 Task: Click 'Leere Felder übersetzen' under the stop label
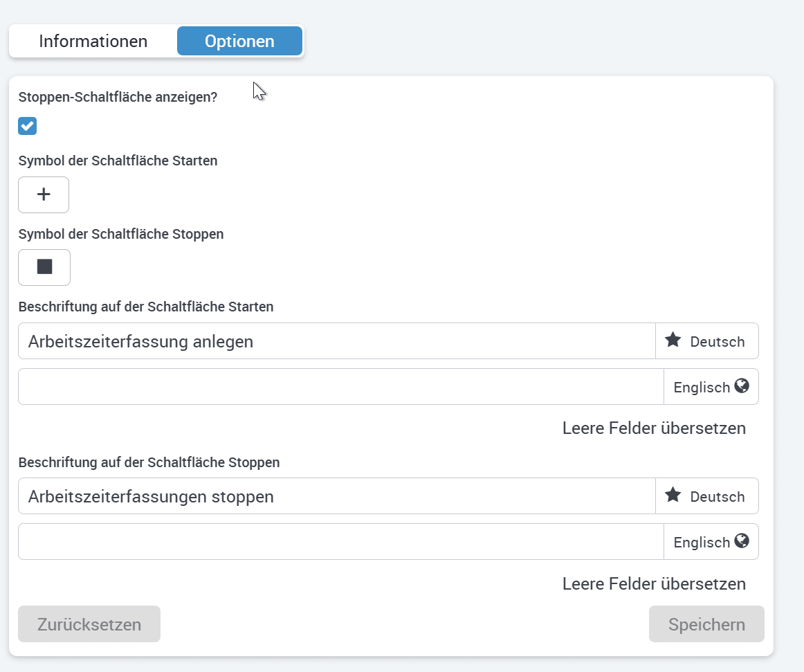click(x=654, y=584)
